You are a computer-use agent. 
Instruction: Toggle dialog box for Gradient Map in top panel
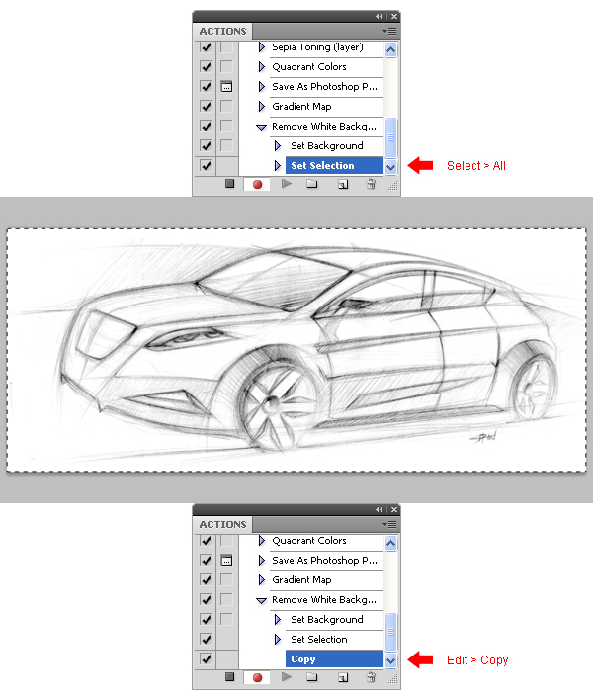(x=226, y=106)
